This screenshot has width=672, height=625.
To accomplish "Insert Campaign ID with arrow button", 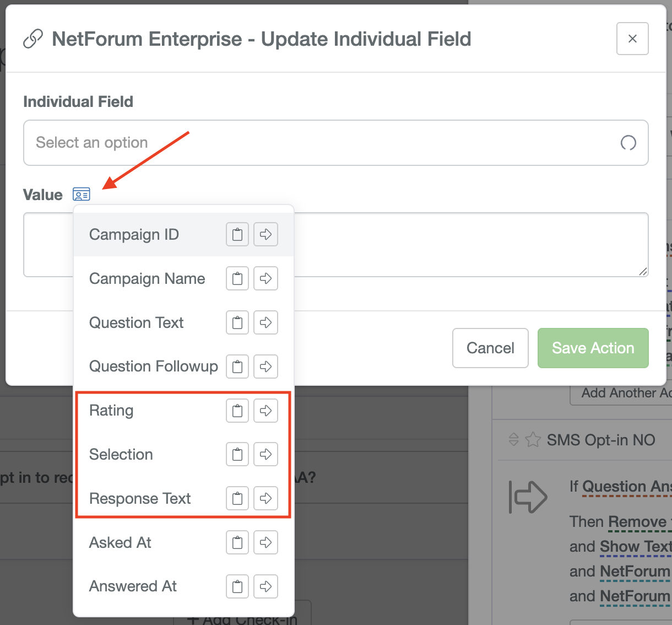I will (x=265, y=234).
